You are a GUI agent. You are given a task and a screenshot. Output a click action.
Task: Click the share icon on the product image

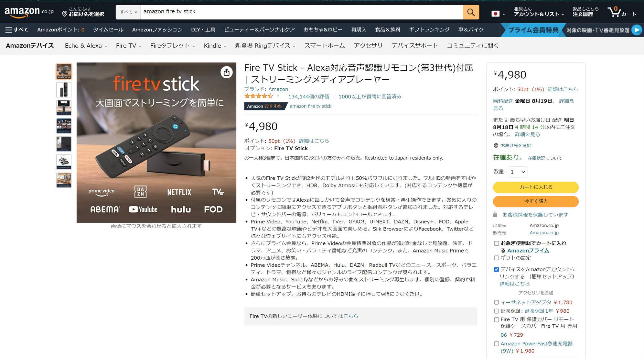click(227, 73)
